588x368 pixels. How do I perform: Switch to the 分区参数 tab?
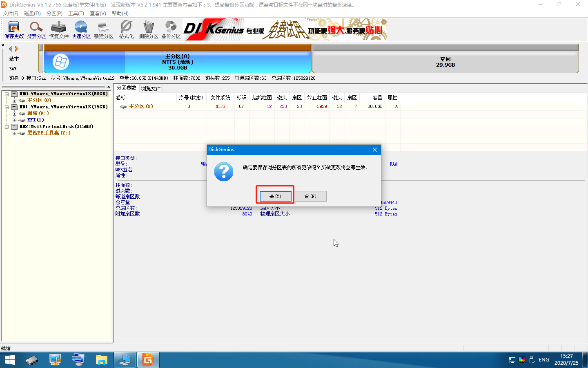coord(126,88)
